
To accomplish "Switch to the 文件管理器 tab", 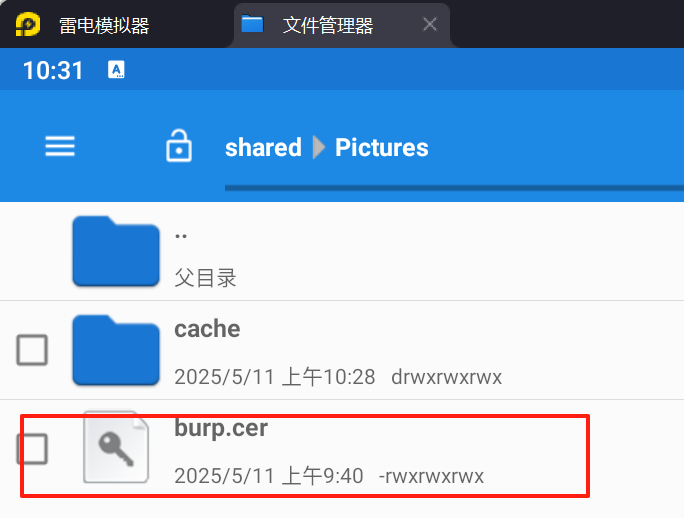I will click(x=328, y=25).
